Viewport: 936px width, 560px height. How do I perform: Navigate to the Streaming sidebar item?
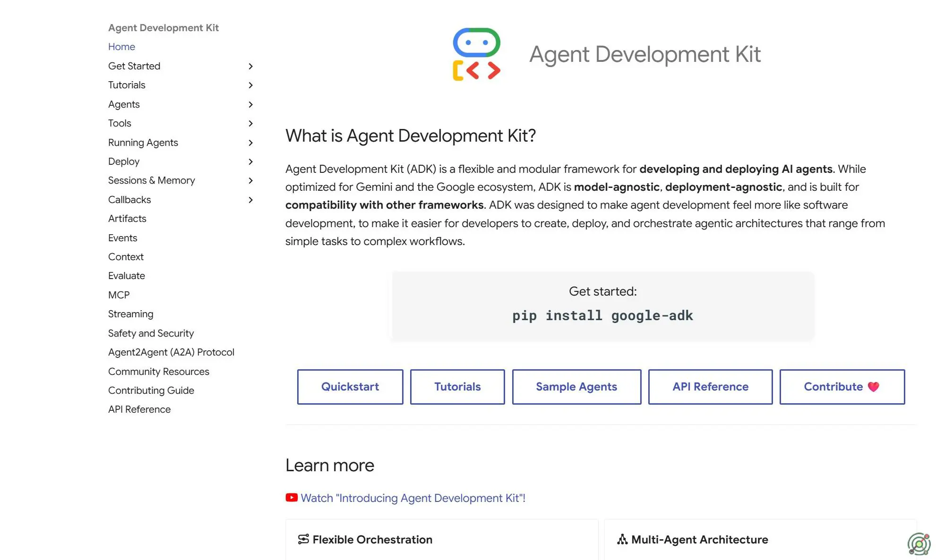130,314
